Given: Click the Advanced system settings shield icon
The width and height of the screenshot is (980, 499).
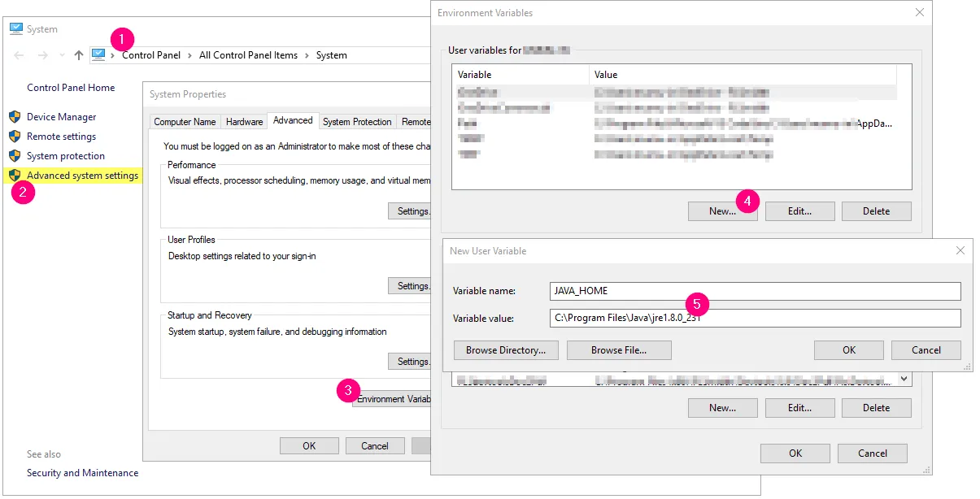Looking at the screenshot, I should (15, 175).
